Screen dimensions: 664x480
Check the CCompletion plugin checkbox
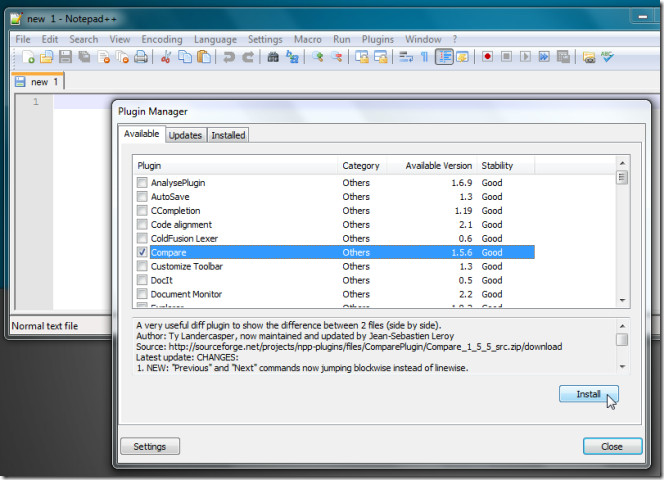142,211
